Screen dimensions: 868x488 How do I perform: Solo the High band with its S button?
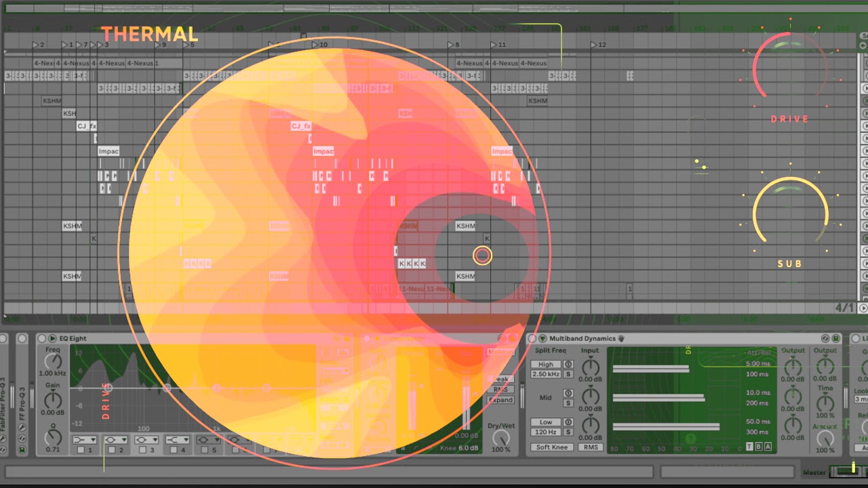pos(568,374)
